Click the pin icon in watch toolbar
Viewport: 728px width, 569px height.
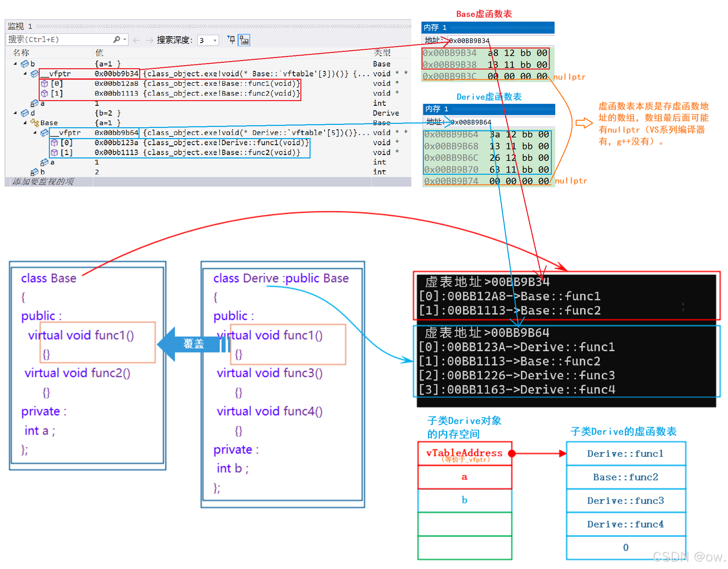coord(231,40)
